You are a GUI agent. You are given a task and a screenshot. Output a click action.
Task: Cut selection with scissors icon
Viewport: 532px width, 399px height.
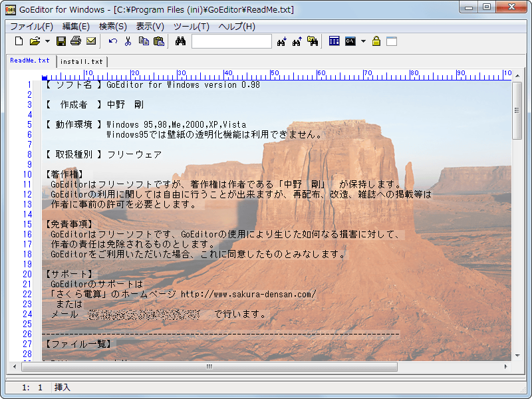(128, 41)
